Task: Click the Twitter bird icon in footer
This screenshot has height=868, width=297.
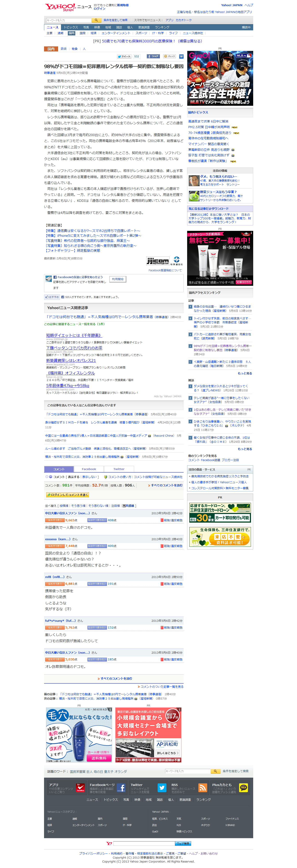Action: (162, 788)
